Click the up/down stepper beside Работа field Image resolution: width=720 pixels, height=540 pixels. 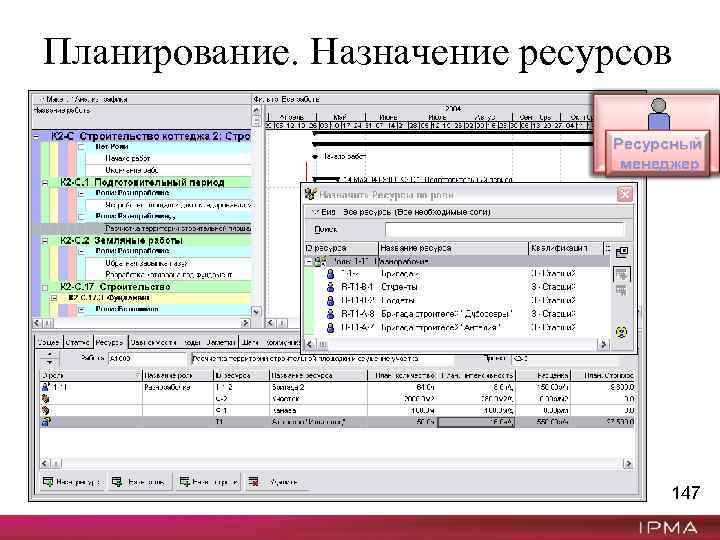pyautogui.click(x=50, y=358)
